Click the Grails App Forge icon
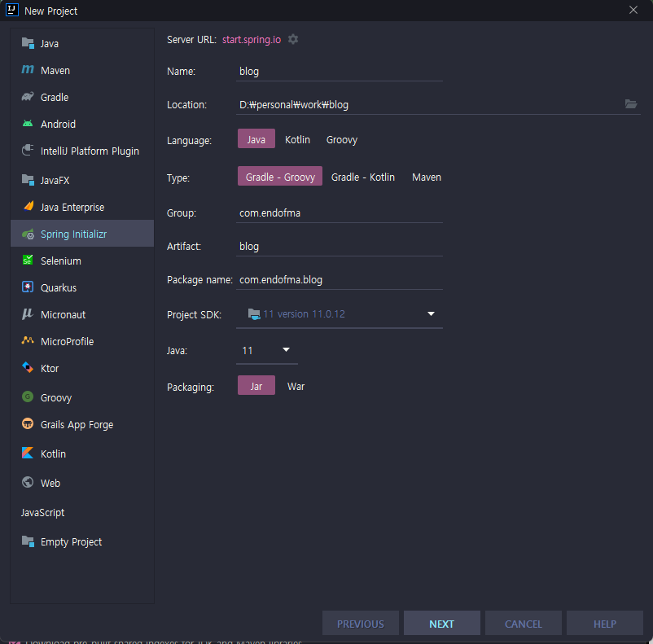The image size is (653, 644). [x=28, y=423]
